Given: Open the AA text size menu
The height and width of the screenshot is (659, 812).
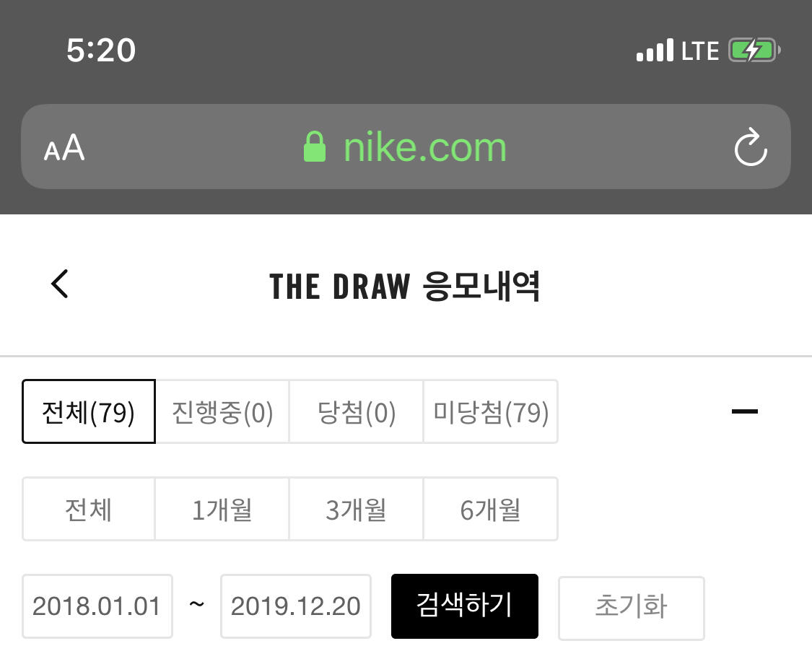Looking at the screenshot, I should pyautogui.click(x=64, y=148).
